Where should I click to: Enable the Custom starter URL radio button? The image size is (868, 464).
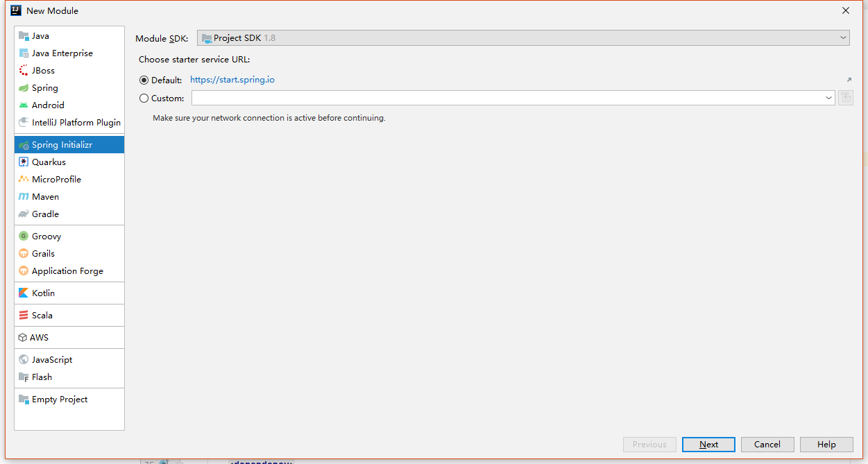pos(144,98)
